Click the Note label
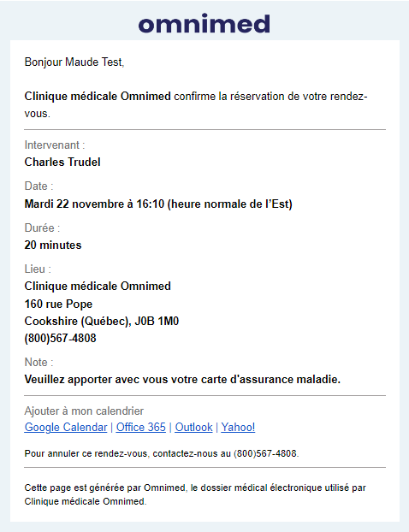 [39, 363]
